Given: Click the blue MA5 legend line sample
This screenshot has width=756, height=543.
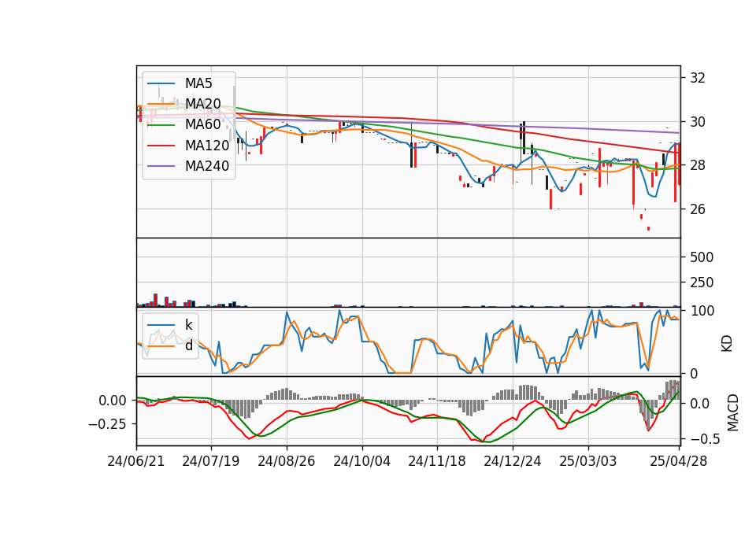Looking at the screenshot, I should [x=161, y=83].
